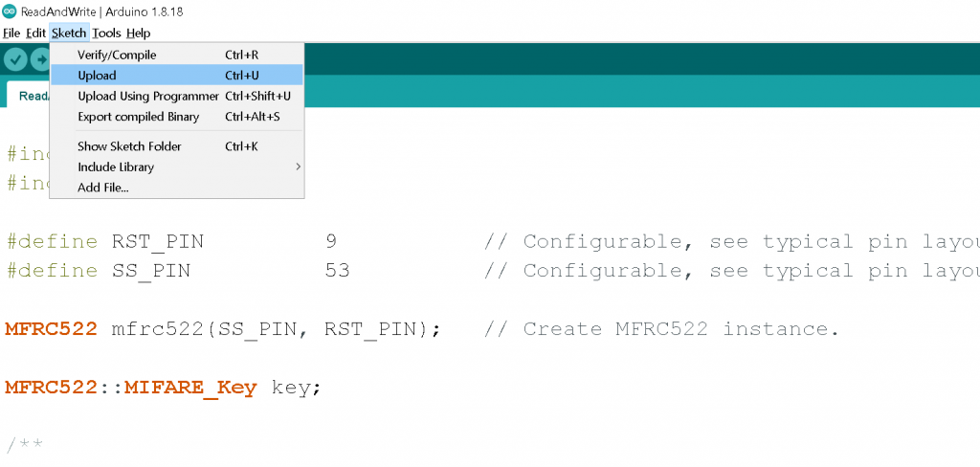Click the Arduino logo in title bar
The width and height of the screenshot is (980, 467).
[x=9, y=11]
